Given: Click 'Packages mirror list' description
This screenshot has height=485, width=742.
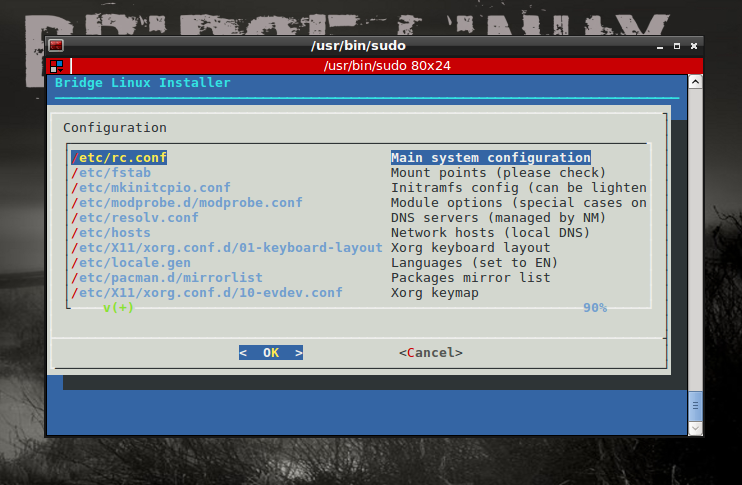Looking at the screenshot, I should (x=470, y=278).
